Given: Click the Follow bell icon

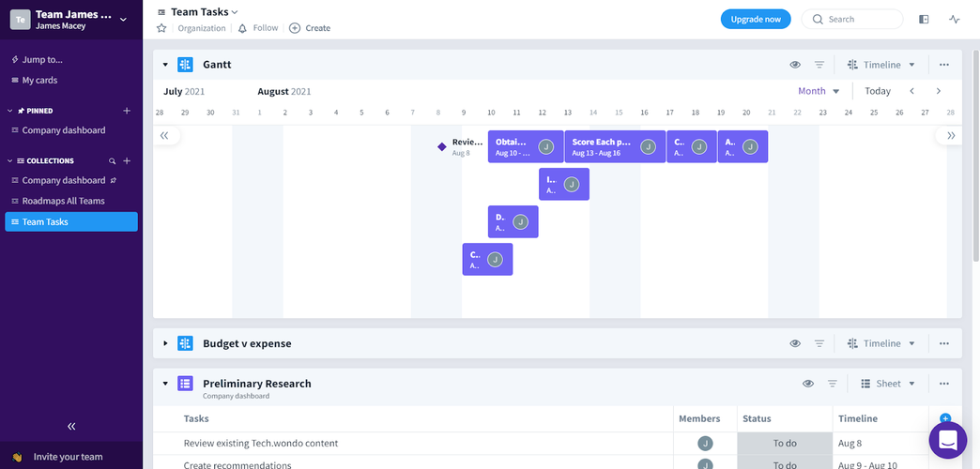Looking at the screenshot, I should tap(242, 28).
